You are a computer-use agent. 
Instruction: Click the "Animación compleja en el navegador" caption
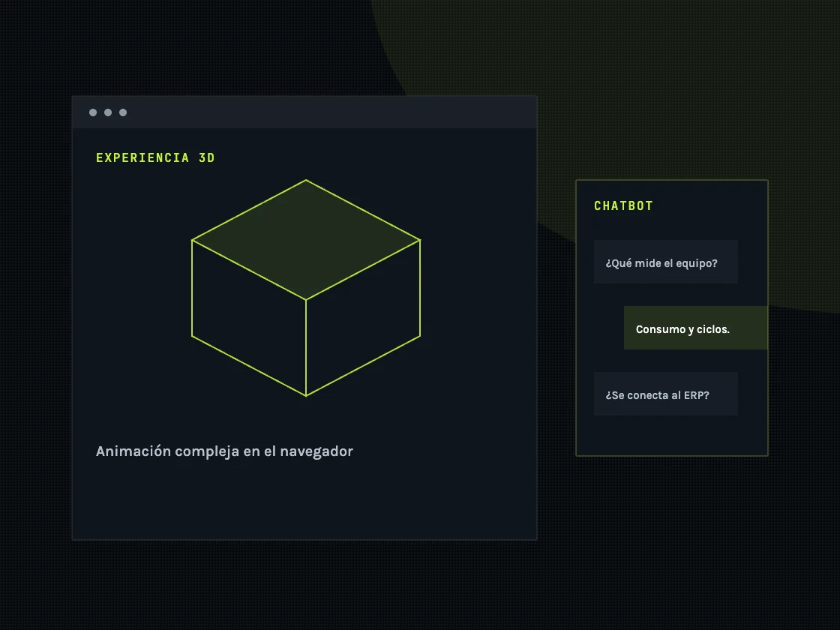point(224,451)
